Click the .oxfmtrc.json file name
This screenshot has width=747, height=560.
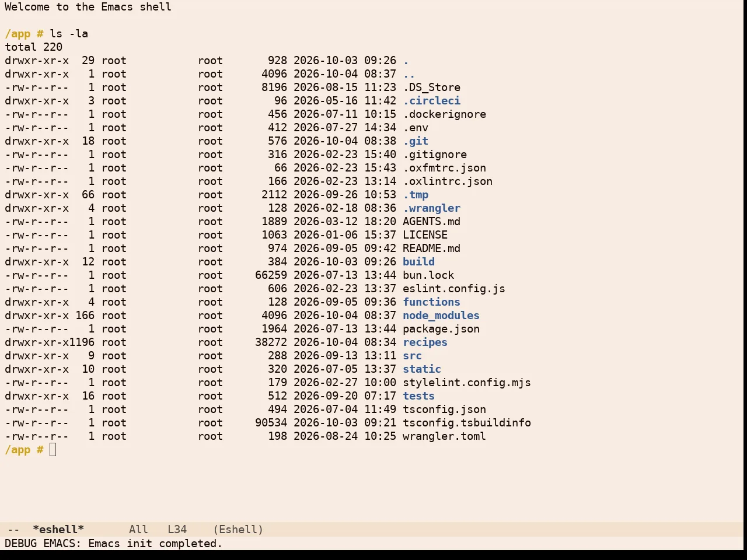tap(445, 168)
